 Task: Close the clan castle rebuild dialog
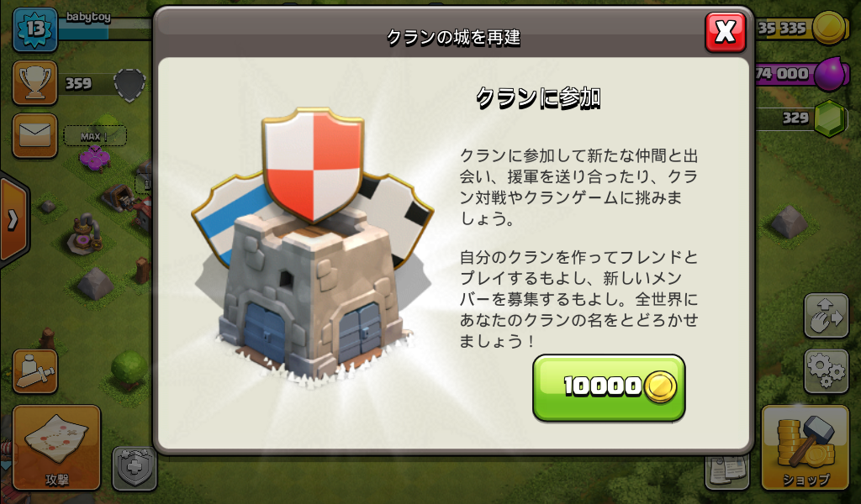pos(725,33)
